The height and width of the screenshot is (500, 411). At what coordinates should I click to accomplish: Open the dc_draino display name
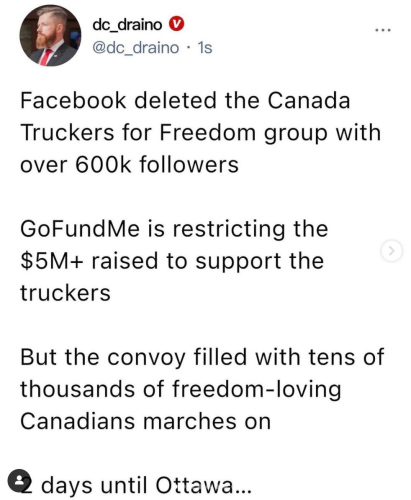127,25
